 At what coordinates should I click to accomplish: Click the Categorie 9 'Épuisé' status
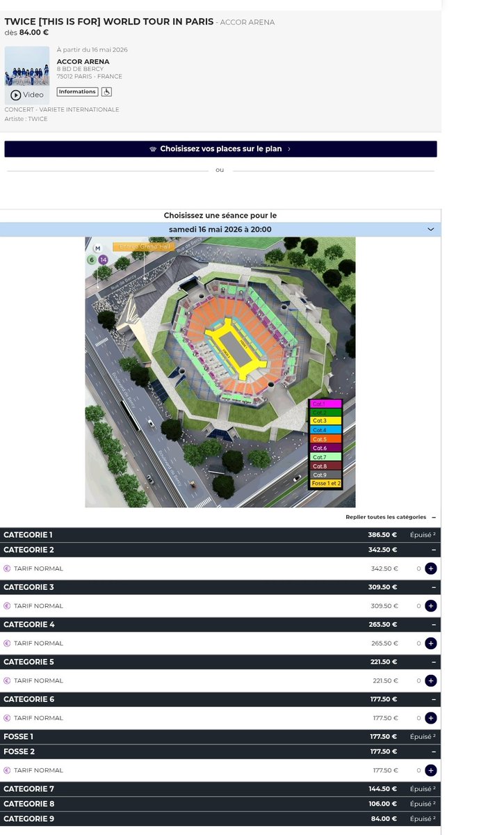pyautogui.click(x=423, y=819)
